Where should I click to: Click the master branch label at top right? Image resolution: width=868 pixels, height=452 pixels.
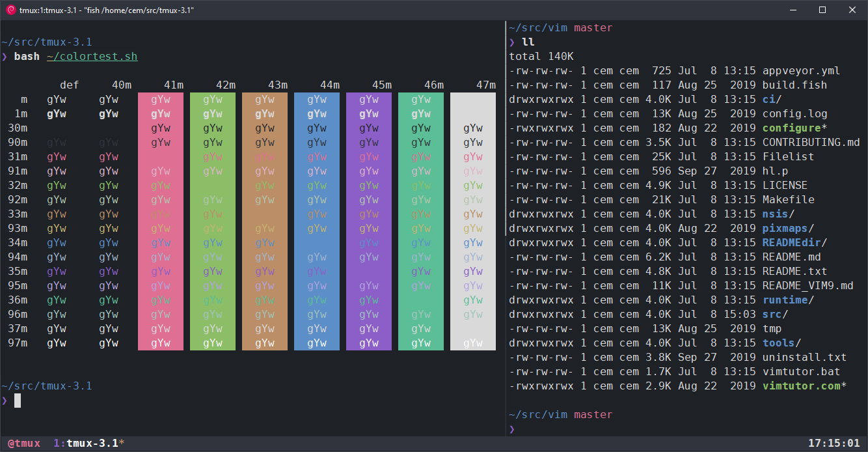coord(593,28)
